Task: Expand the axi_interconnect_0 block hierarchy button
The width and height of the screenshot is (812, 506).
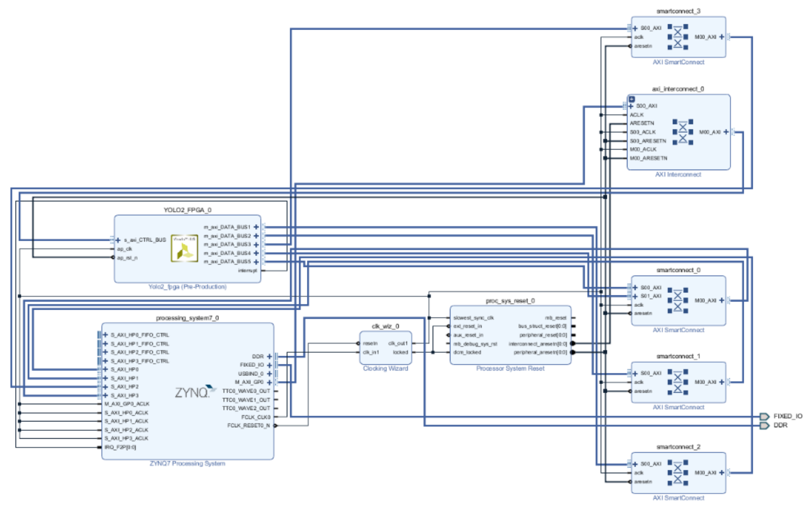Action: pos(632,99)
